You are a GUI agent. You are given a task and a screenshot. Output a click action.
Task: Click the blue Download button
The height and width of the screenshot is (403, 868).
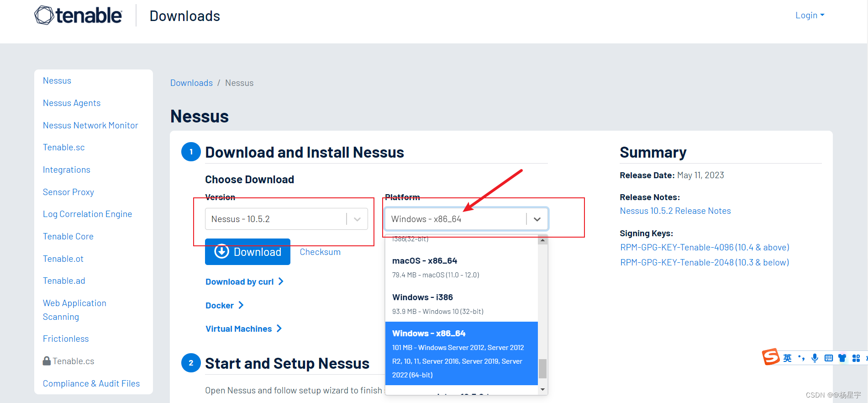(x=247, y=252)
